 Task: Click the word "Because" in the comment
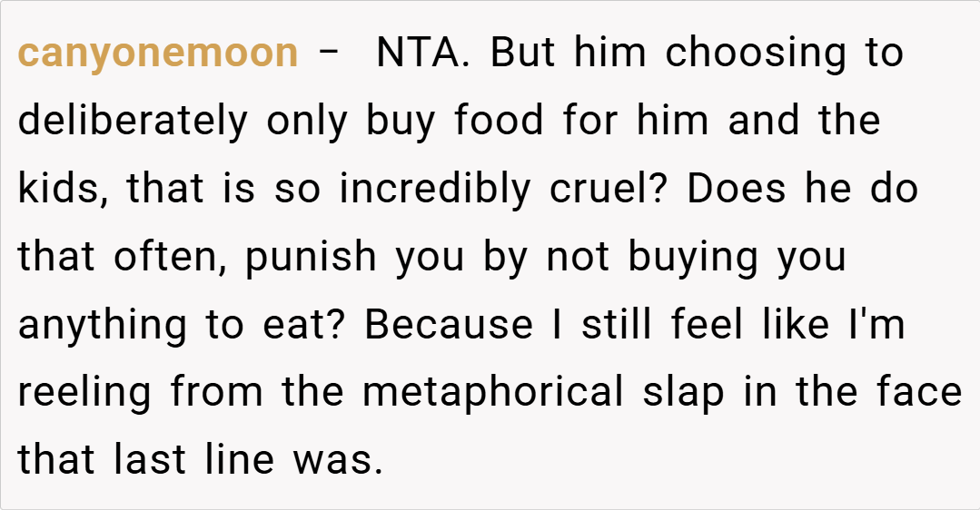(x=450, y=326)
